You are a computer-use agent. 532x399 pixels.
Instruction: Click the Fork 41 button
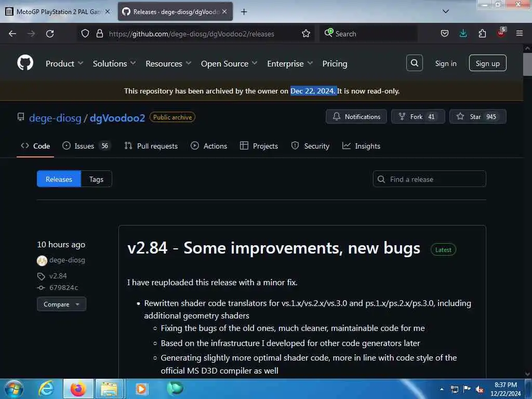[418, 117]
